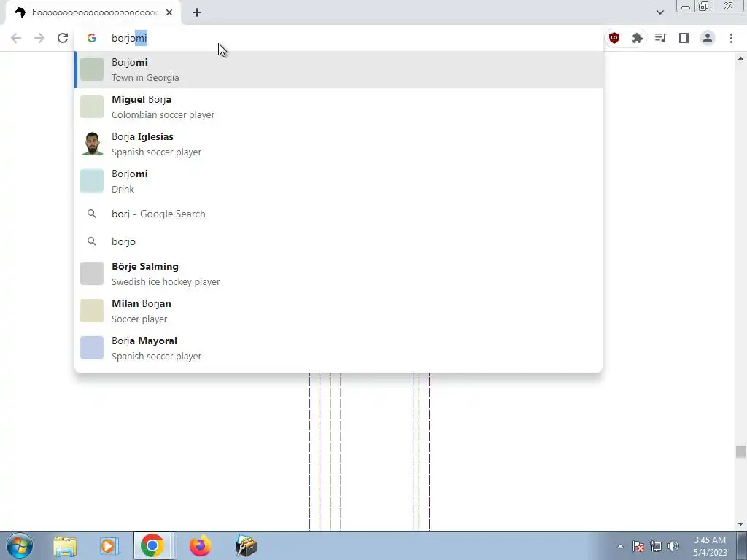This screenshot has width=747, height=560.
Task: Select the hooooo browser tab
Action: (93, 13)
